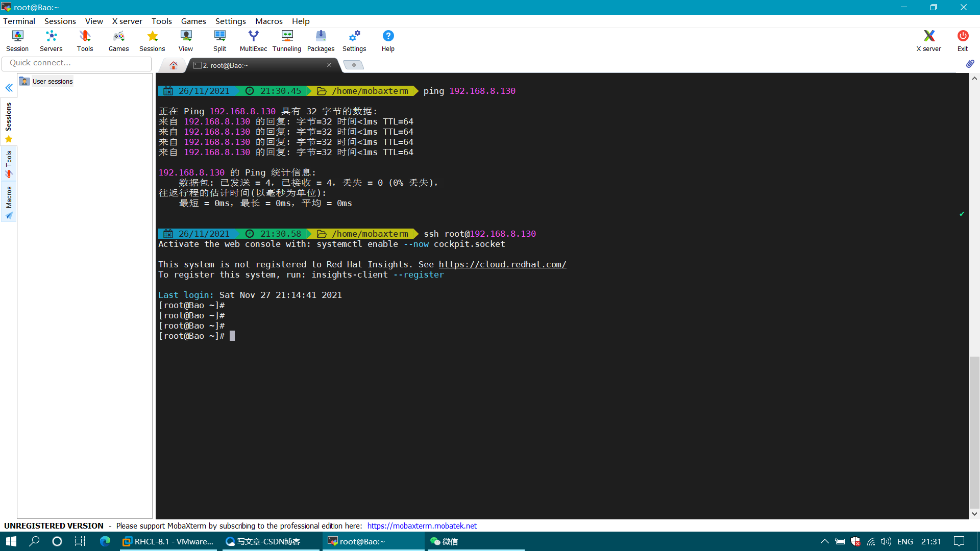Click the paperclip attachment icon

tap(970, 64)
